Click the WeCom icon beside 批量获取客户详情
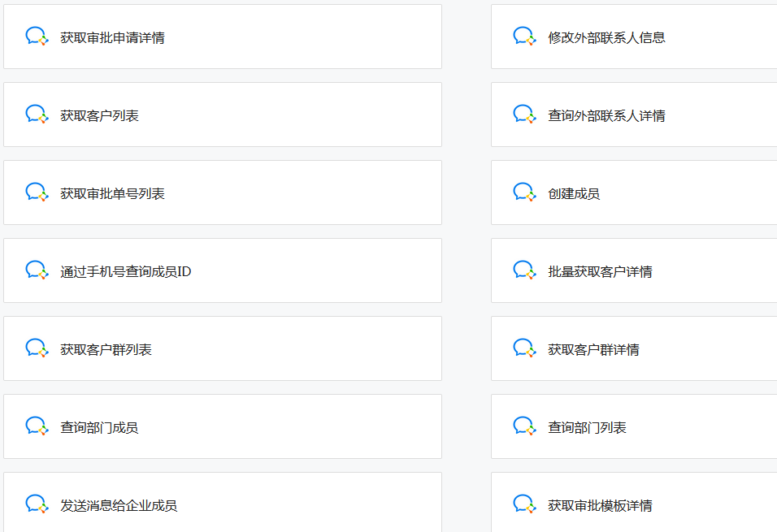 (525, 270)
